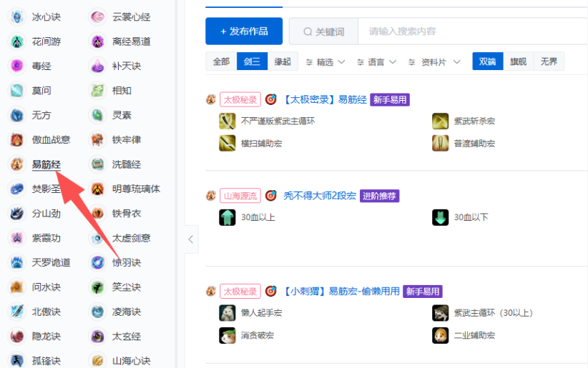Click the 消贪破宏 macro icon

227,335
